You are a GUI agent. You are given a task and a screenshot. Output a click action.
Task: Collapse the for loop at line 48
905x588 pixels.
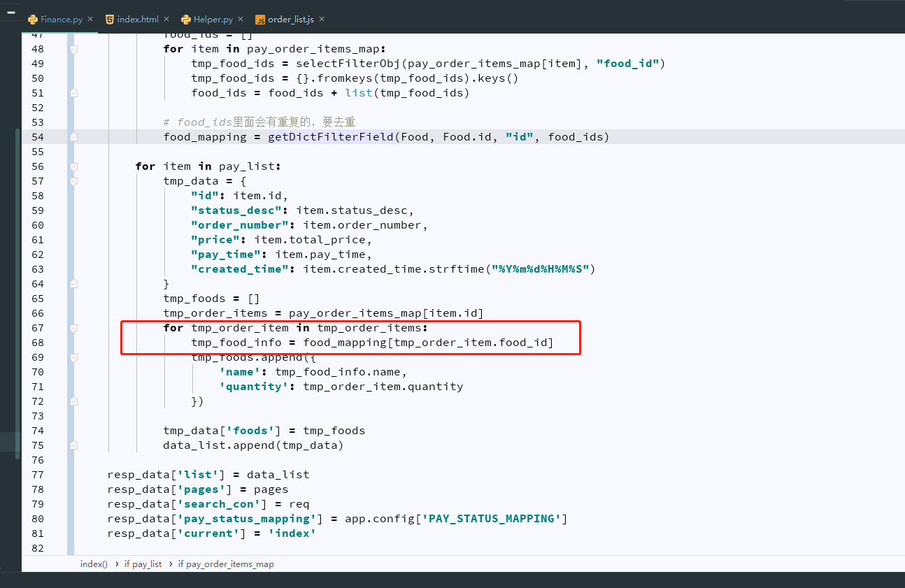click(73, 49)
